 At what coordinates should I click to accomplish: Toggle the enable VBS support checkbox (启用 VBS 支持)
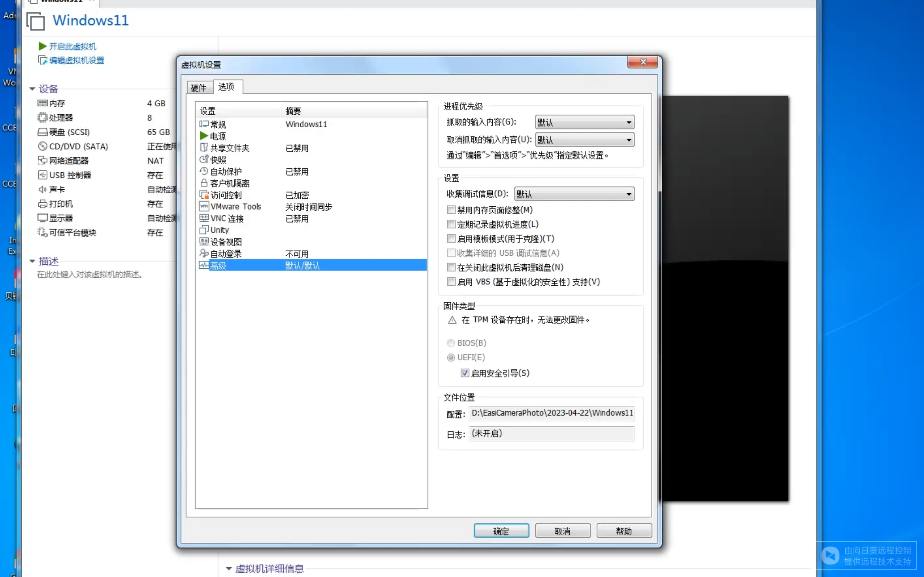[x=451, y=282]
